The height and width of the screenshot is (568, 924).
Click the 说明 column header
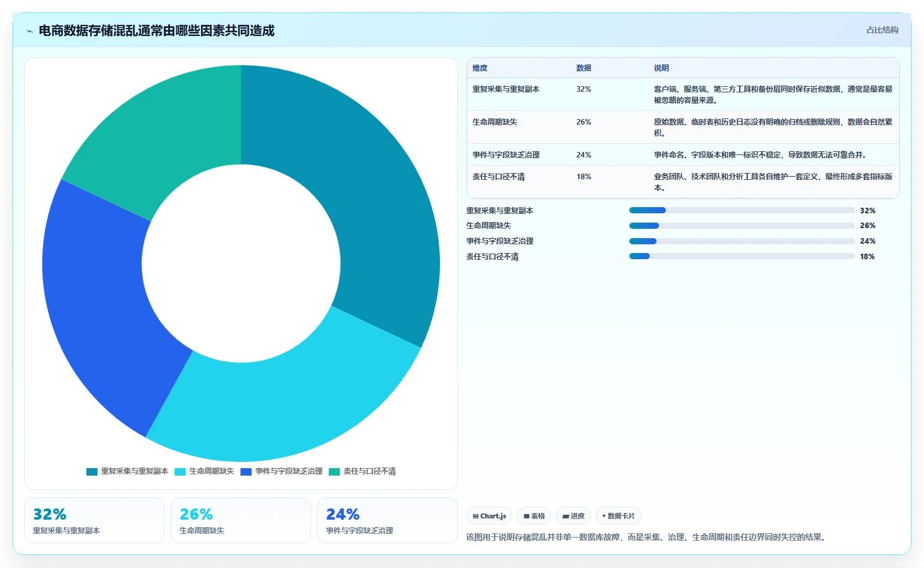(x=661, y=68)
